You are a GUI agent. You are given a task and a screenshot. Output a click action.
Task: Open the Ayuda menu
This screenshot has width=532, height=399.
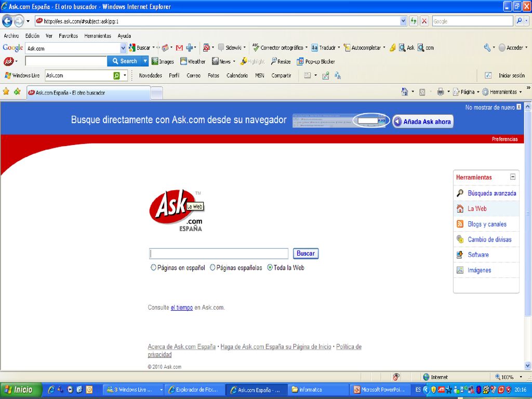(124, 36)
